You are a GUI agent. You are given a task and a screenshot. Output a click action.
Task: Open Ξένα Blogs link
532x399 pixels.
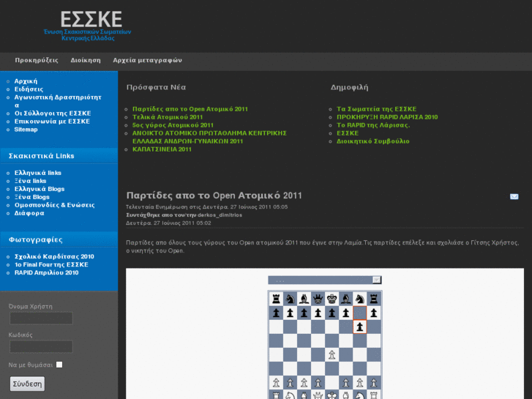pos(32,197)
